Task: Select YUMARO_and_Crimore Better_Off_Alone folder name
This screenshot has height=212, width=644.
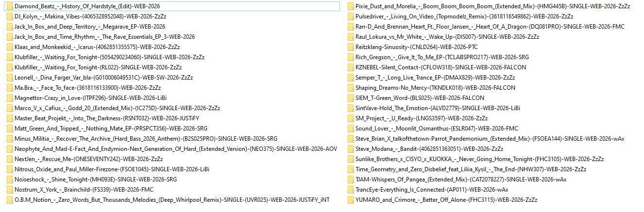Action: click(446, 200)
